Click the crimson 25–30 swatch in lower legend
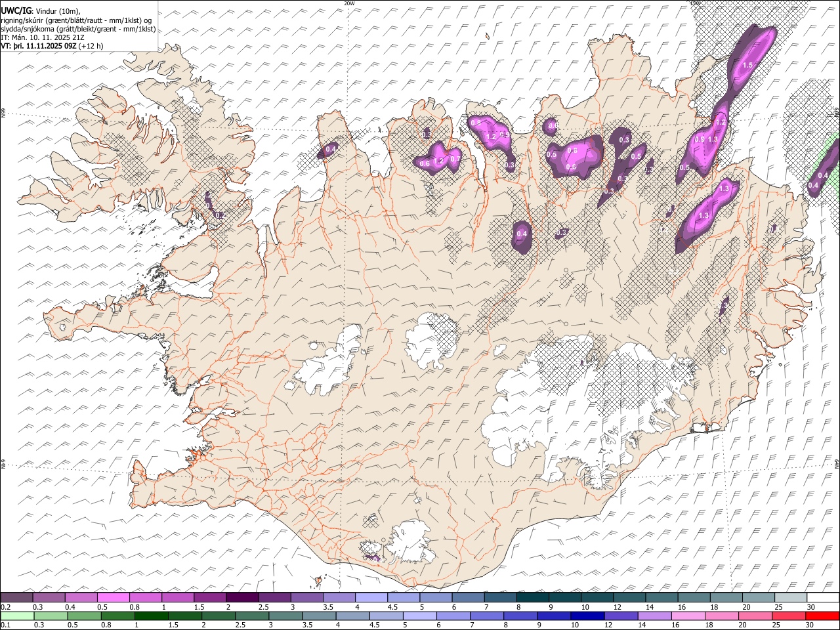The image size is (840, 630). coord(789,616)
